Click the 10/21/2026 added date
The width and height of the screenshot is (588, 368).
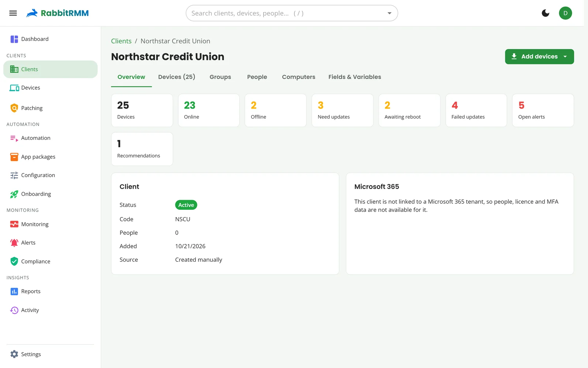[x=190, y=246]
